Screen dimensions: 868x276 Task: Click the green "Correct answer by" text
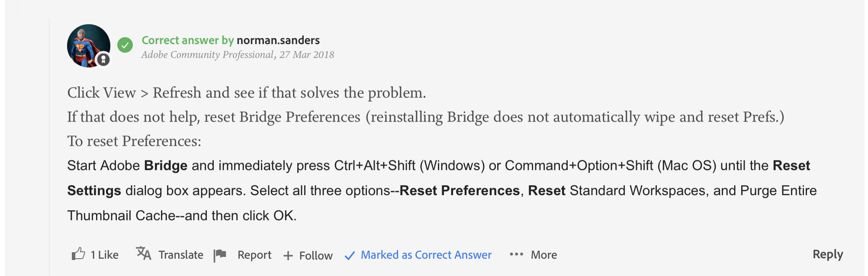coord(188,40)
